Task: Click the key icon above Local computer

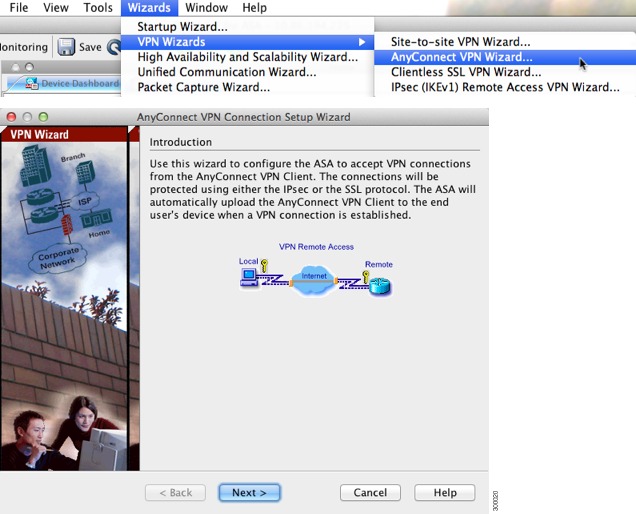Action: 264,266
